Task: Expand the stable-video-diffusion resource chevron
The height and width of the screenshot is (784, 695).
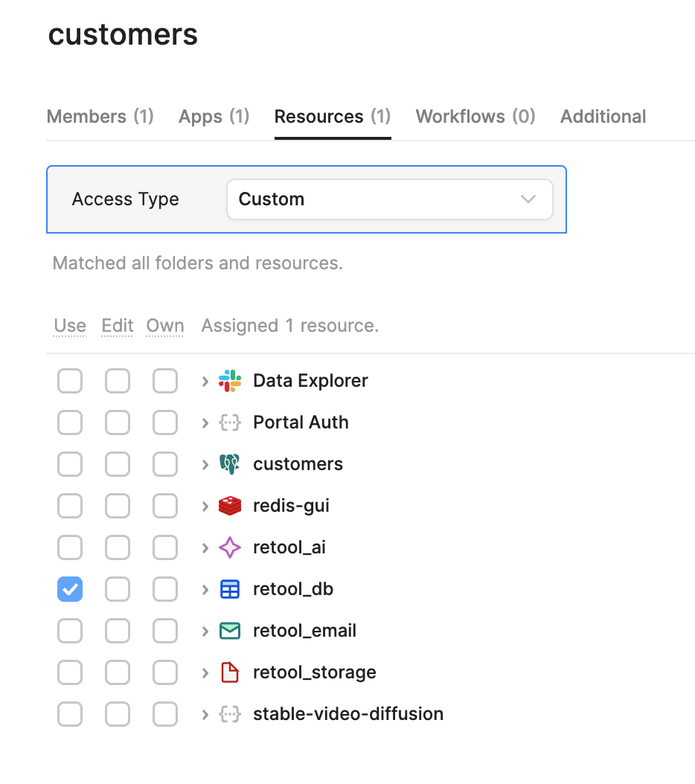Action: pos(205,714)
